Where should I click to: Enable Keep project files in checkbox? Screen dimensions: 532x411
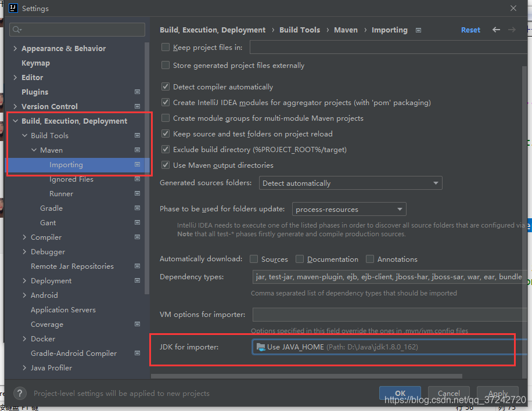tap(166, 47)
